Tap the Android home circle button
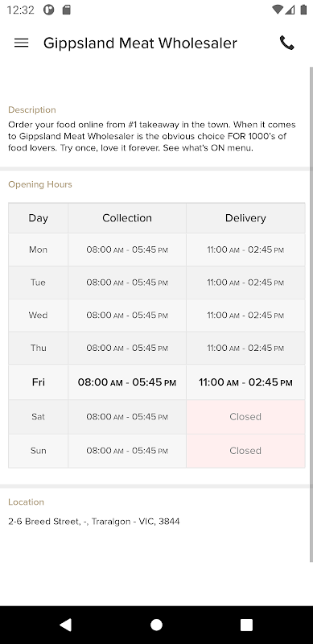 click(156, 625)
